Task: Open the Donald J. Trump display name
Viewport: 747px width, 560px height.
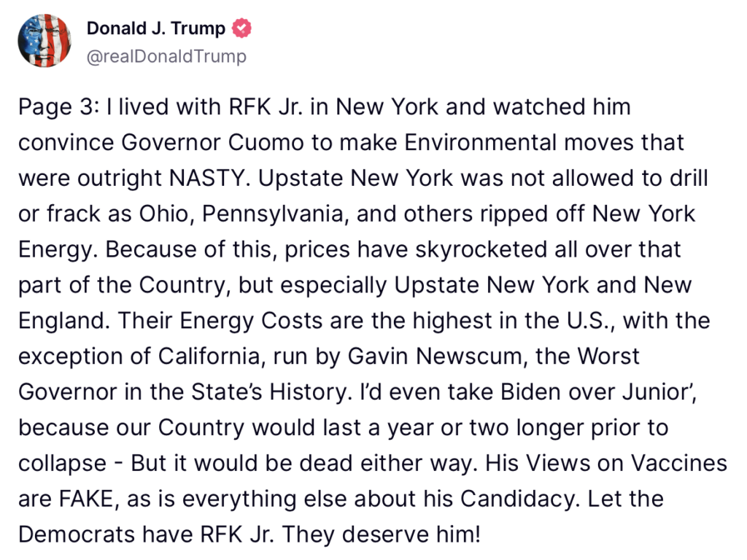Action: pos(156,28)
